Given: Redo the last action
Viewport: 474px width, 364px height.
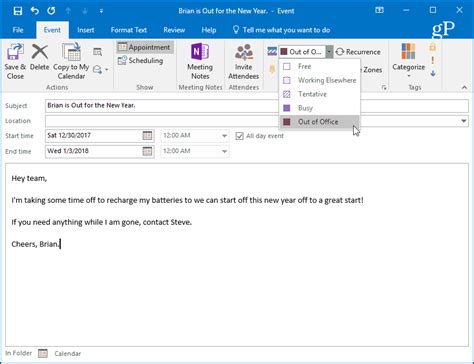Looking at the screenshot, I should tap(51, 11).
